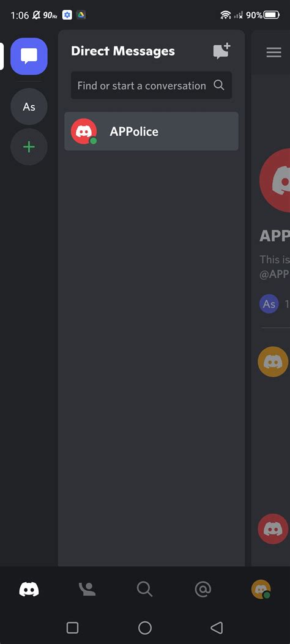Open the APPolice direct message

click(151, 131)
